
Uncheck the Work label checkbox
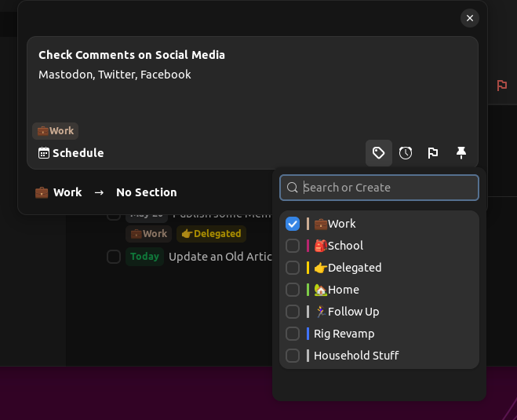(293, 224)
